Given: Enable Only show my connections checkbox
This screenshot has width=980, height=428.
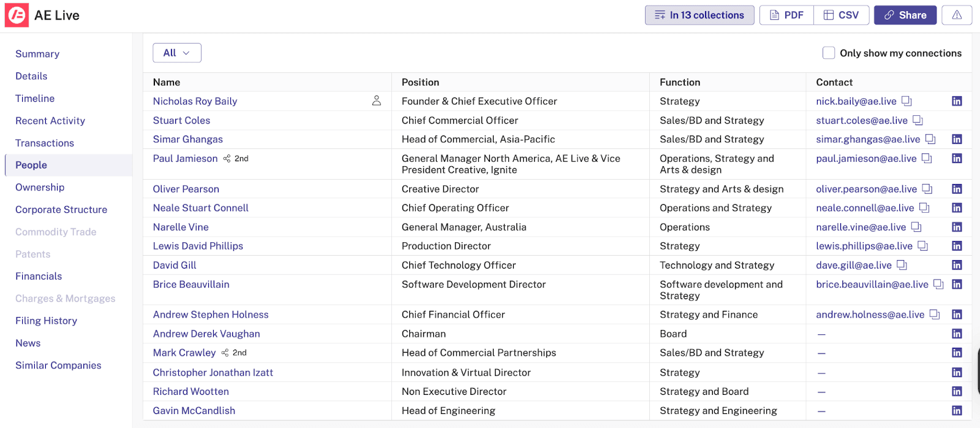Looking at the screenshot, I should [x=829, y=53].
